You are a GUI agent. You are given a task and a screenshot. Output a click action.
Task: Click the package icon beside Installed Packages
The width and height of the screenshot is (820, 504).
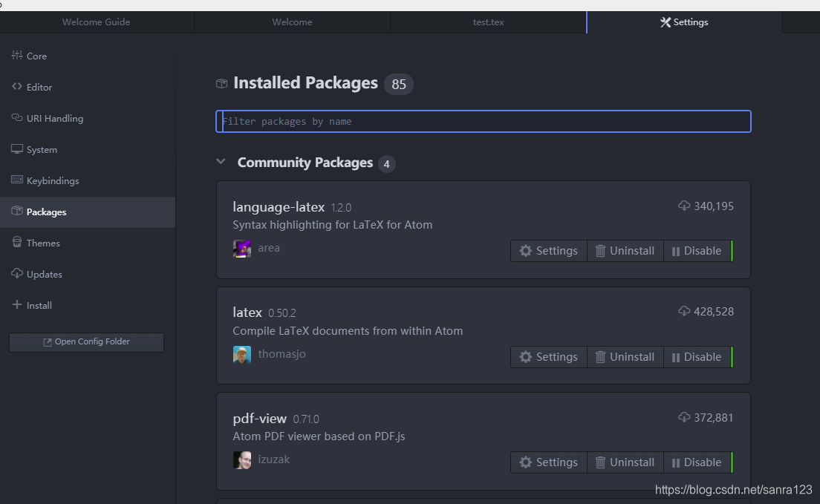(x=222, y=84)
